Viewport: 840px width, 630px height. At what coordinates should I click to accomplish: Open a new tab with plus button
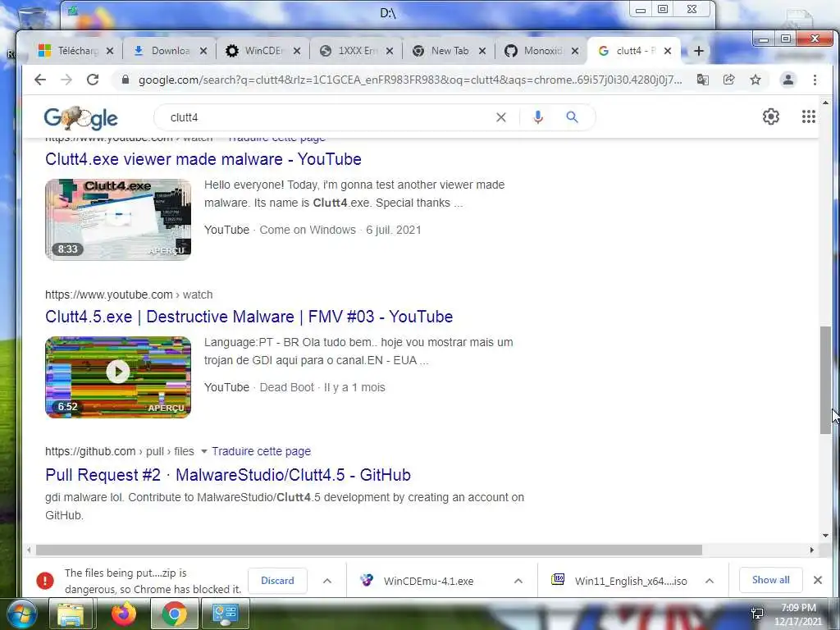tap(699, 51)
